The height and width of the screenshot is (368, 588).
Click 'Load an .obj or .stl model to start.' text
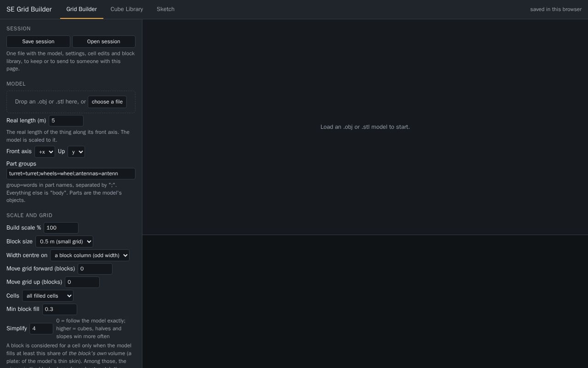365,127
